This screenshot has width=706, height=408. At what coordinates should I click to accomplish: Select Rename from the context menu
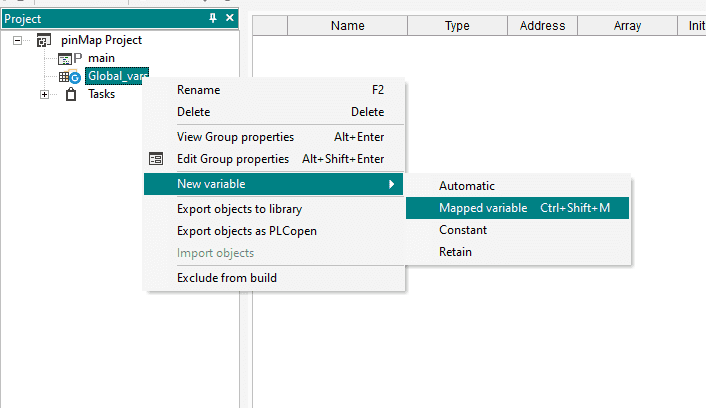click(x=199, y=90)
